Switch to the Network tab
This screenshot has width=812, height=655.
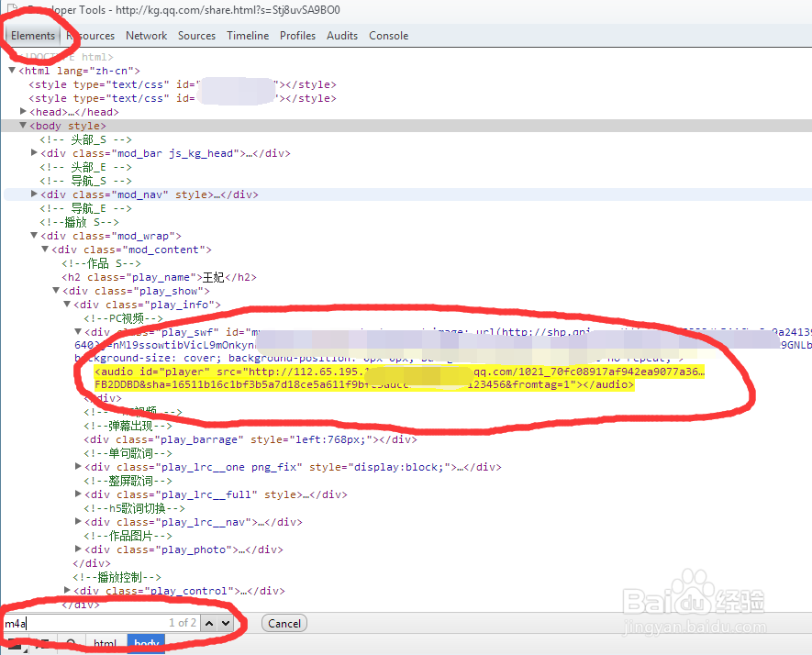(146, 36)
